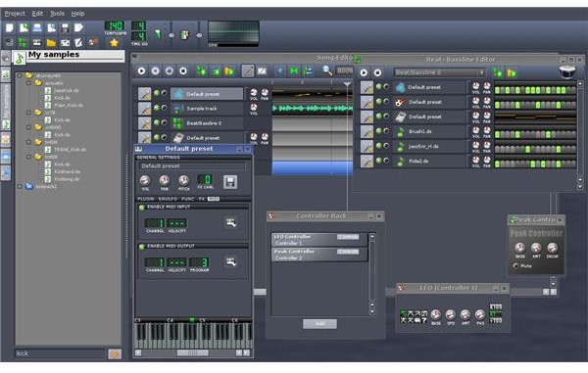
Task: Mute first Default preset track in Song Editor
Action: 157,93
